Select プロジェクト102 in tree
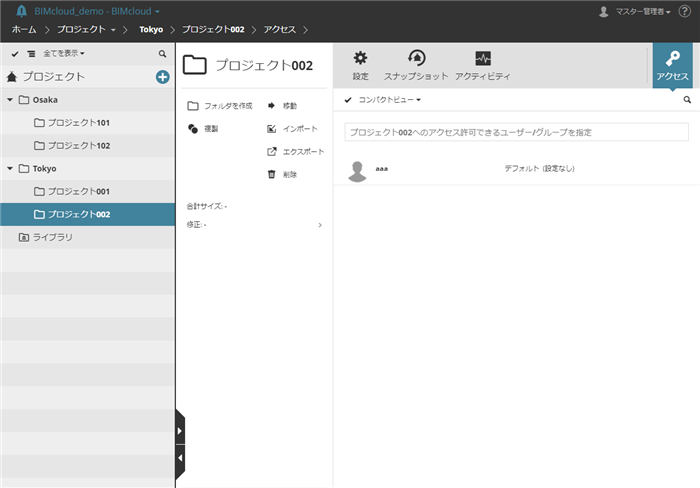Screen dimensions: 700x488 coord(88,146)
